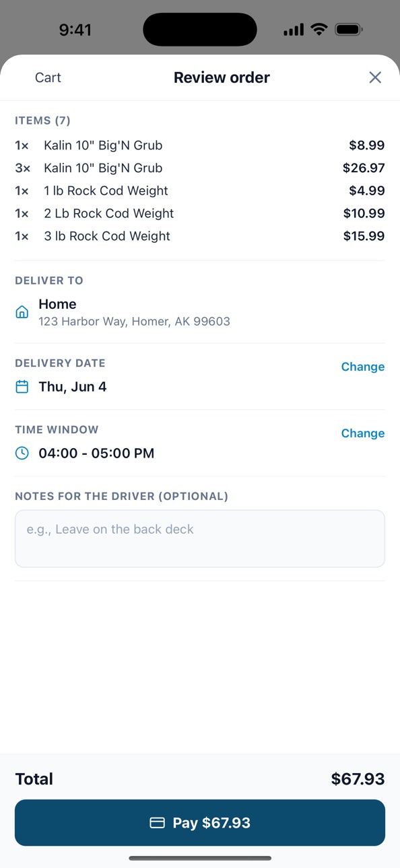Change the delivery date
The height and width of the screenshot is (868, 400).
point(363,367)
